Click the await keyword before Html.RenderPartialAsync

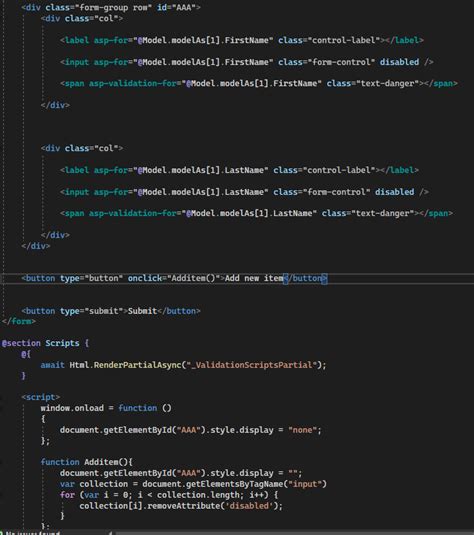(52, 365)
